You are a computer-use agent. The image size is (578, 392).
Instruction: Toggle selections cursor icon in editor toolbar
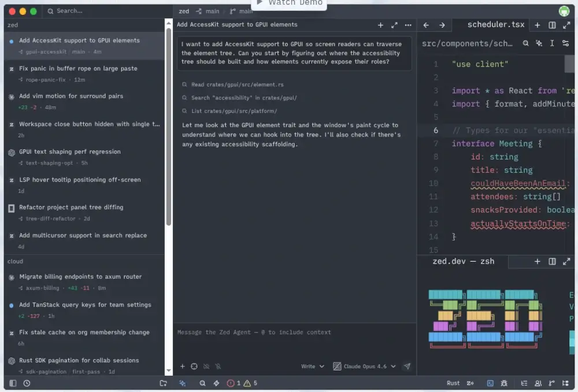552,43
